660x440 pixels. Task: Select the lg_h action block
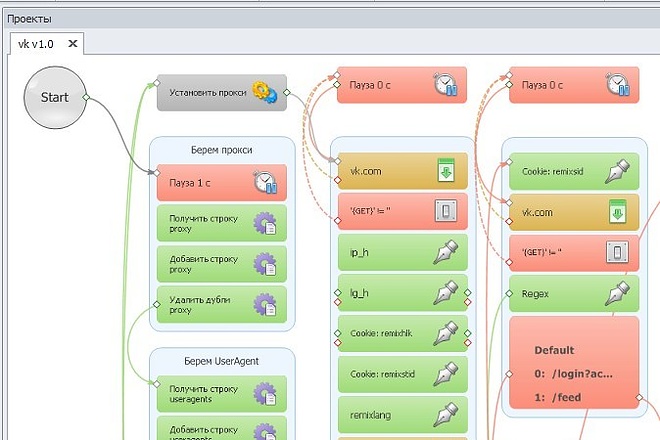[403, 293]
